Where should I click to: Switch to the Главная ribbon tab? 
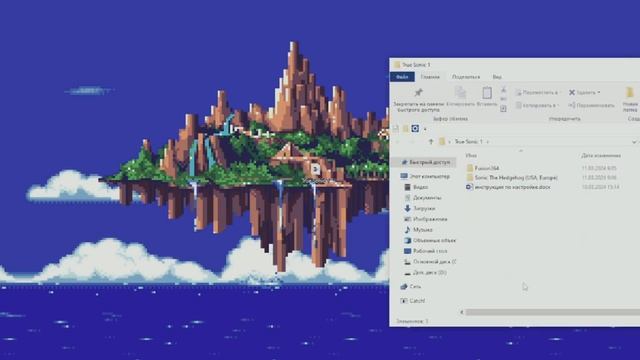pos(430,77)
